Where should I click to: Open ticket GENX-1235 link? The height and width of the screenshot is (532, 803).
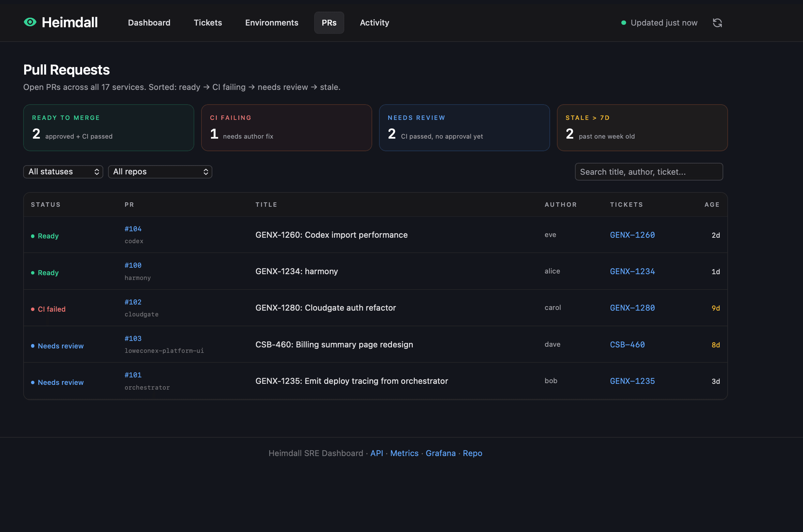coord(632,381)
